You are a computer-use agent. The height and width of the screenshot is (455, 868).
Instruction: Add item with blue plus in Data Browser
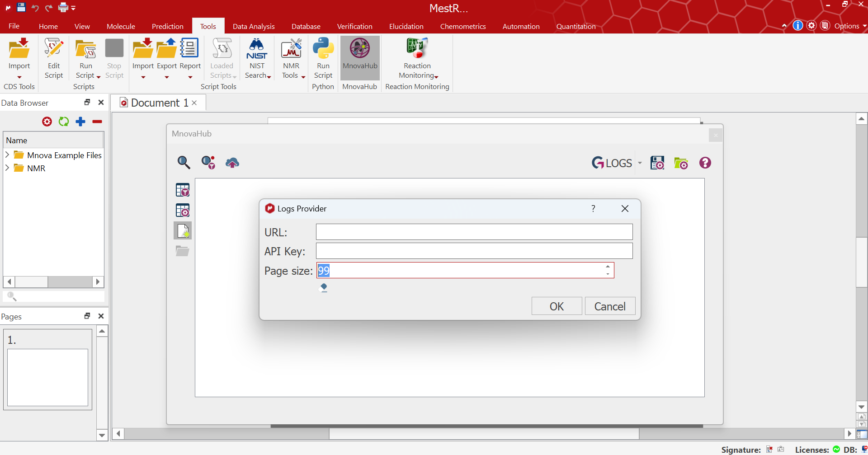(80, 122)
